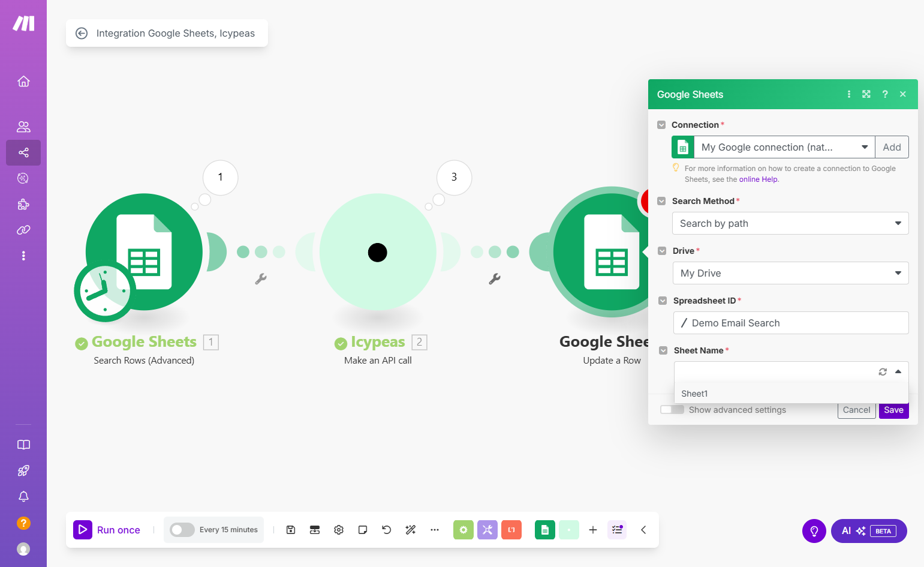The image size is (924, 567).
Task: Select the Icypeas Make an API call module
Action: pos(378,253)
